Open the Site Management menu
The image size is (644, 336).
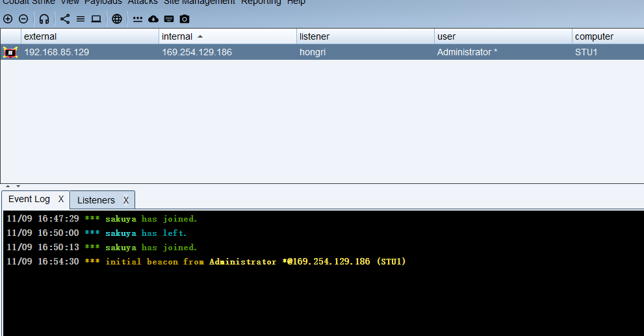click(x=200, y=2)
